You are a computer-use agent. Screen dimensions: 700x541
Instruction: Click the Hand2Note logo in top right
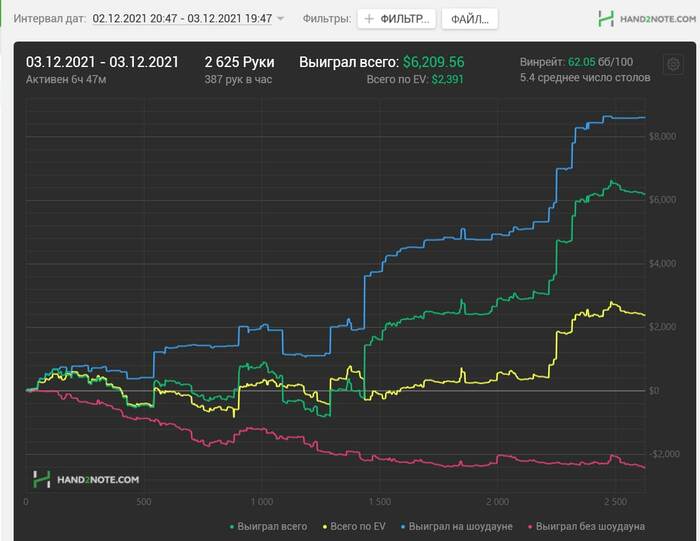click(606, 19)
